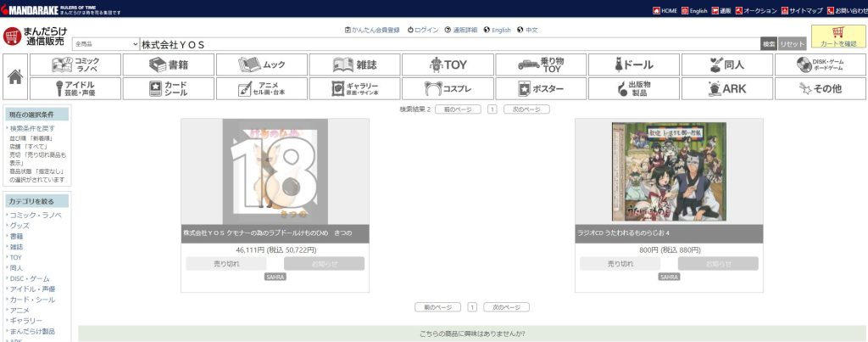Open 通販 link in top bar
Screen dimensions: 868x342
[721, 10]
